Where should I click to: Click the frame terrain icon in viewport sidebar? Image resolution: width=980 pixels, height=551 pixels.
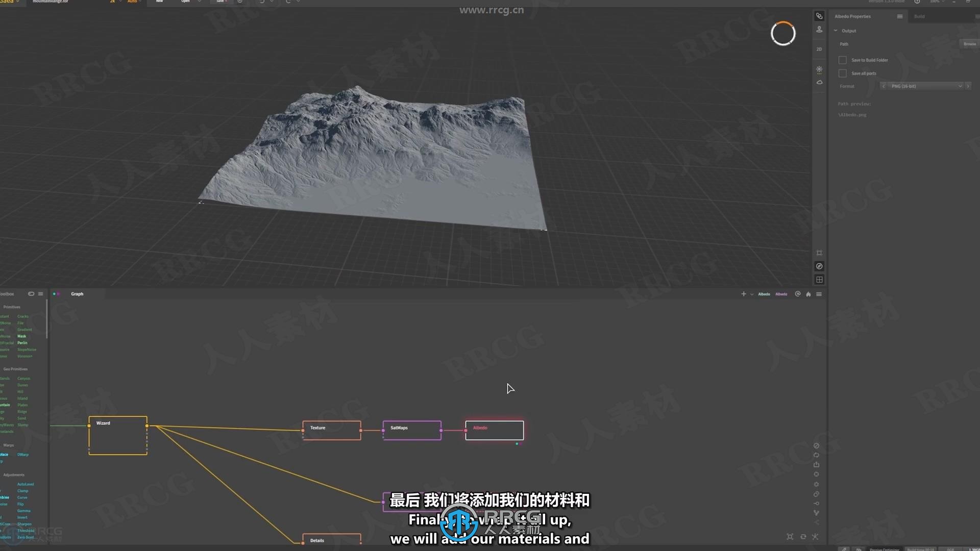(x=819, y=253)
